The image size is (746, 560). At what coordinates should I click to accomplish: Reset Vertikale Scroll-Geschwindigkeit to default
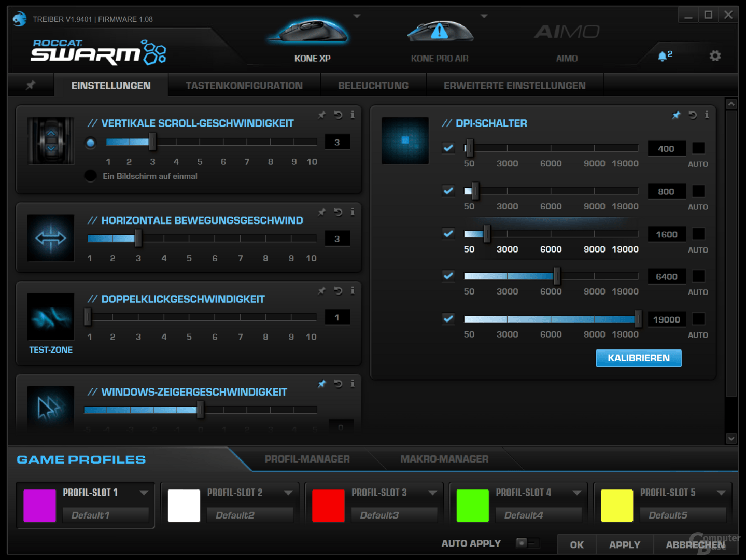(338, 115)
